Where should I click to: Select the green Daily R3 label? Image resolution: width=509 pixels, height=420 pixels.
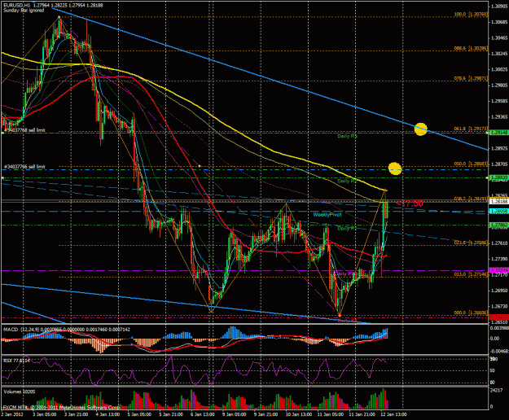(347, 136)
